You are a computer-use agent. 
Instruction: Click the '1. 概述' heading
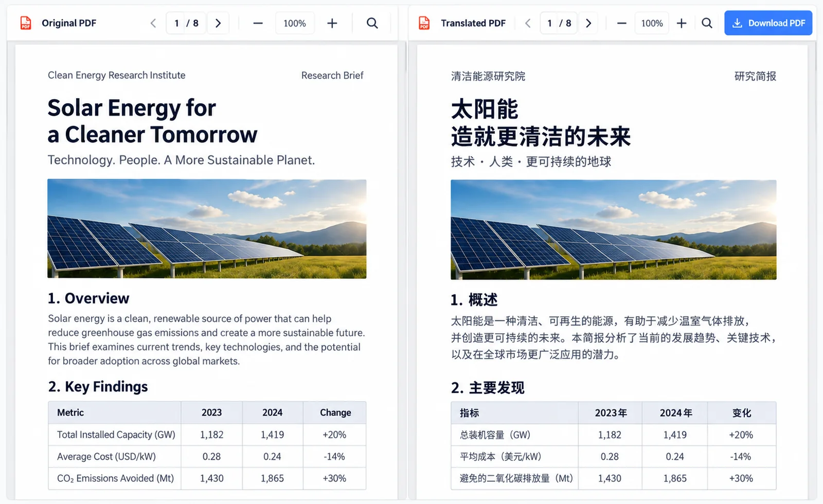click(474, 299)
